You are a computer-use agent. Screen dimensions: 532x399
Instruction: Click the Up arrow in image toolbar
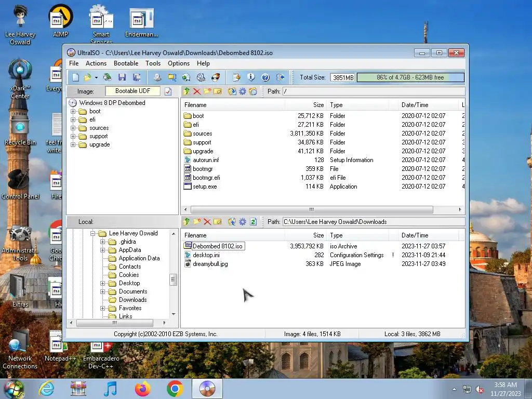click(187, 91)
